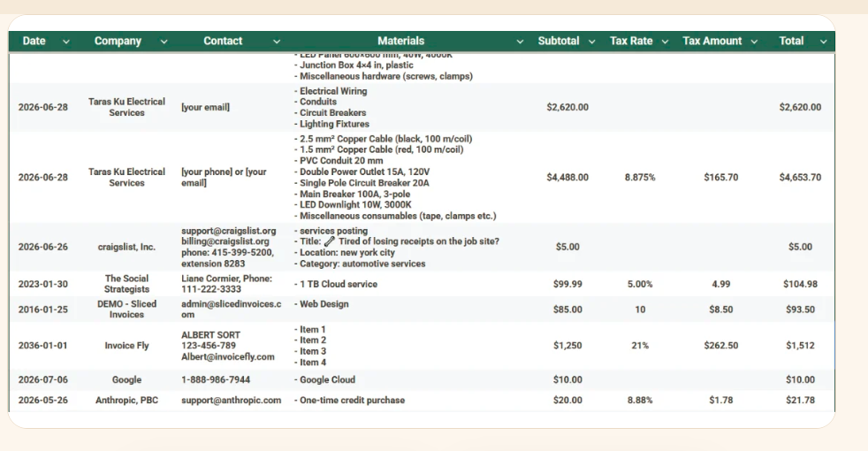
Task: Open the Subtotal column filter dropdown
Action: tap(591, 42)
